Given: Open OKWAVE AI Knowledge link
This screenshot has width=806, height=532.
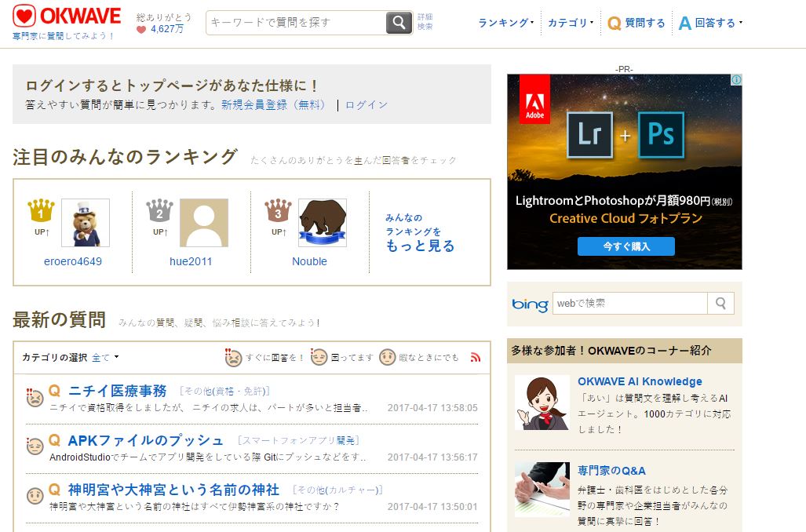Looking at the screenshot, I should (640, 381).
